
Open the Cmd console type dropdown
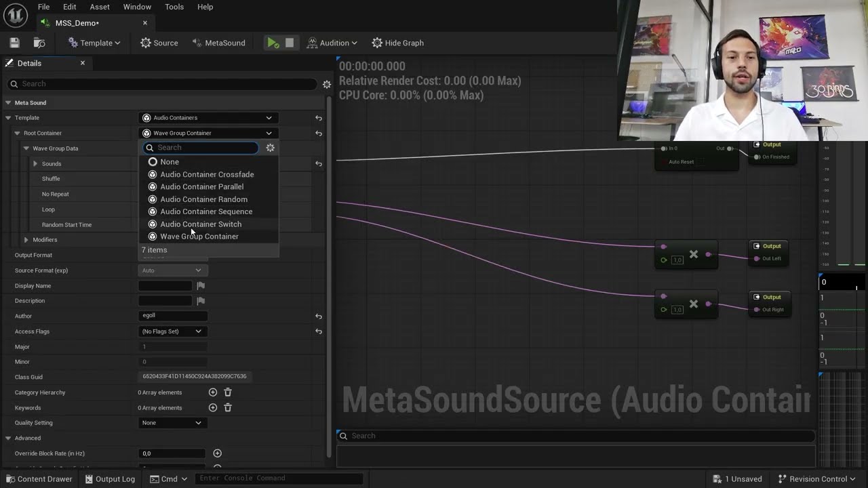point(168,479)
